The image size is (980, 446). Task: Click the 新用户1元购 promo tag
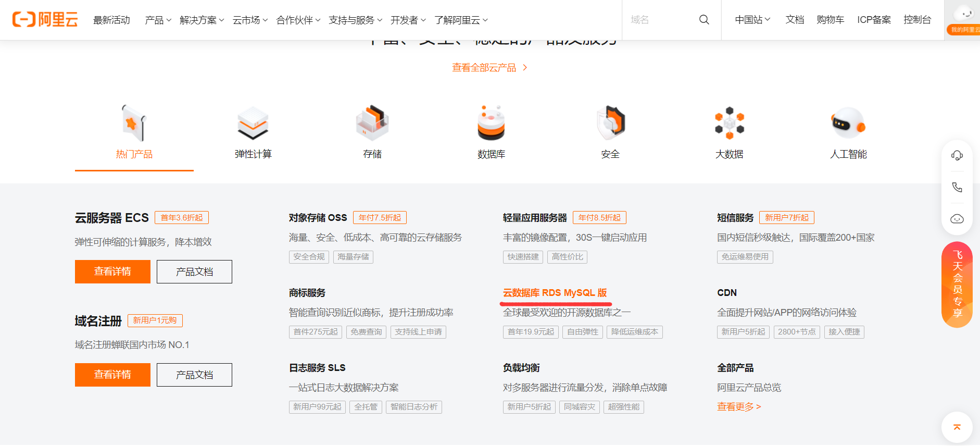155,320
